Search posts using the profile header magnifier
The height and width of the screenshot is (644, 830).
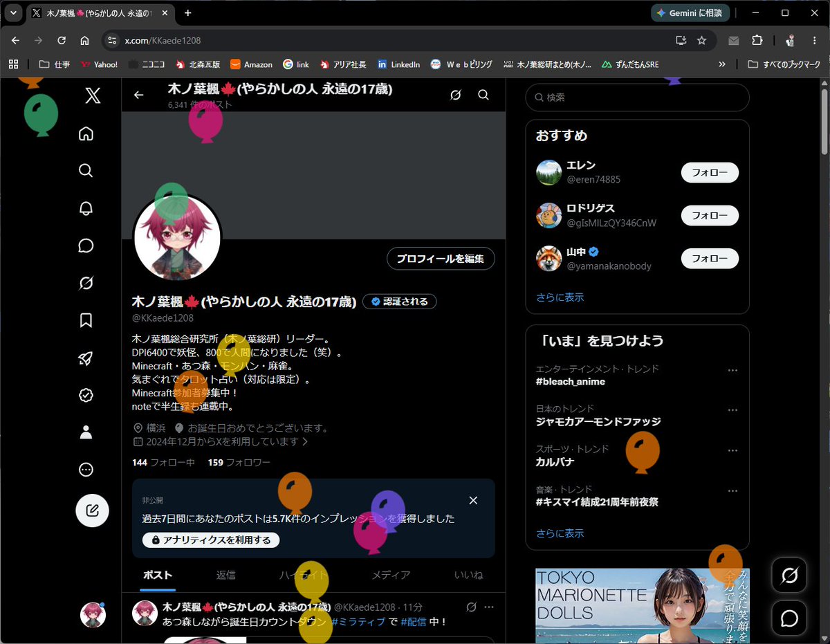(x=483, y=95)
